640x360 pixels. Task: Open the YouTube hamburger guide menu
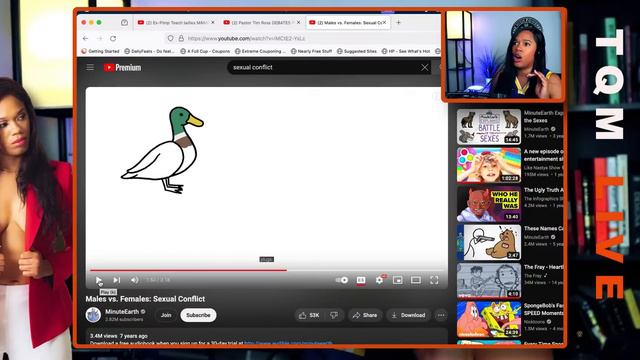90,67
